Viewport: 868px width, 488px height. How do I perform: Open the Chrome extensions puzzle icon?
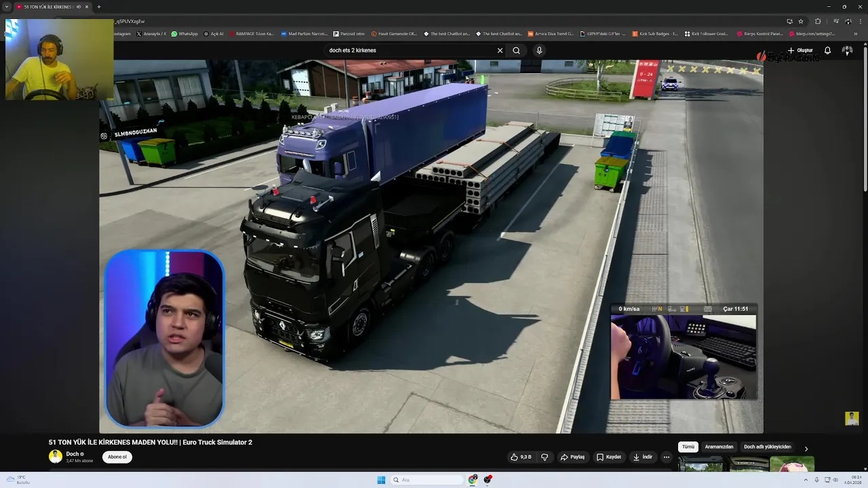tap(818, 21)
